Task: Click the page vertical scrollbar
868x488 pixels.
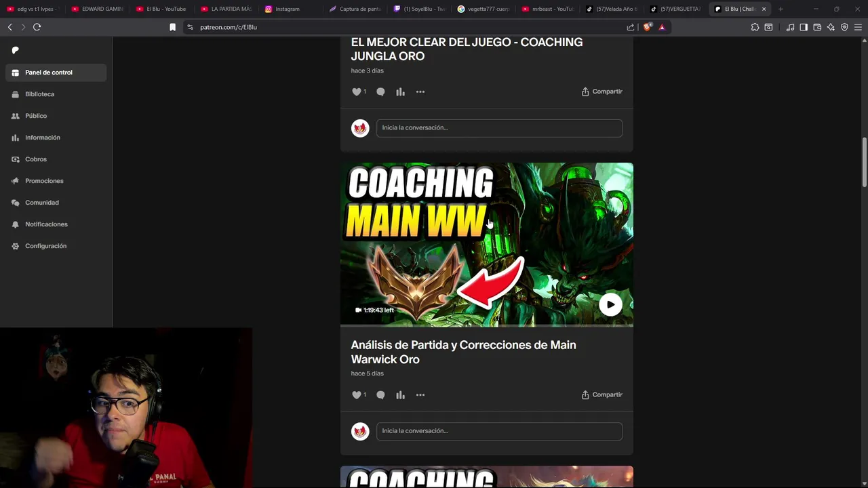Action: (x=865, y=163)
